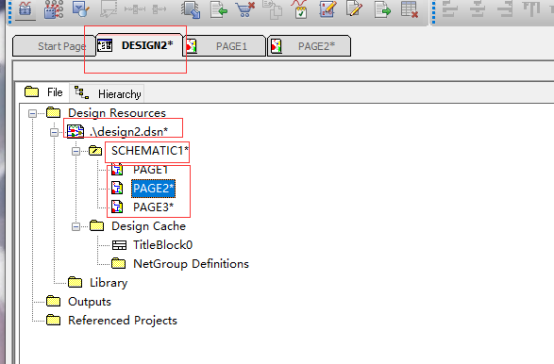Click the filter with magnifier toolbar icon
Image resolution: width=554 pixels, height=364 pixels.
coord(81,9)
